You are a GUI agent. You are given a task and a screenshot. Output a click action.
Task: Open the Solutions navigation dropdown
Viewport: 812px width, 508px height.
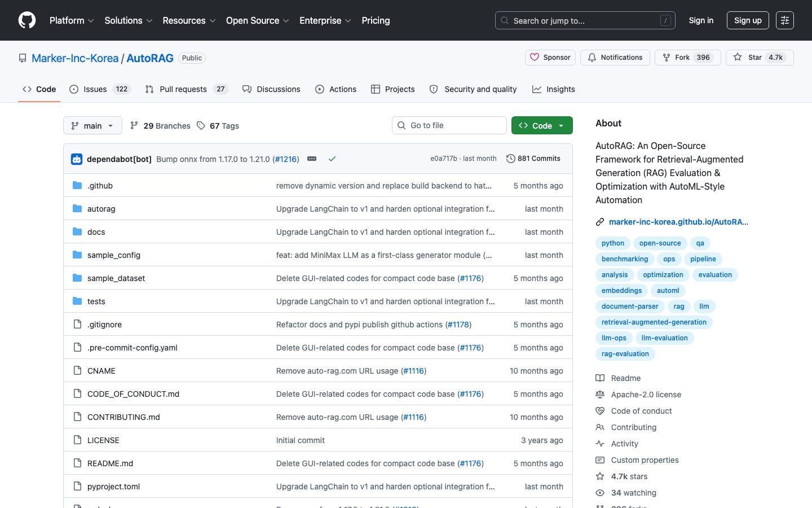tap(128, 20)
